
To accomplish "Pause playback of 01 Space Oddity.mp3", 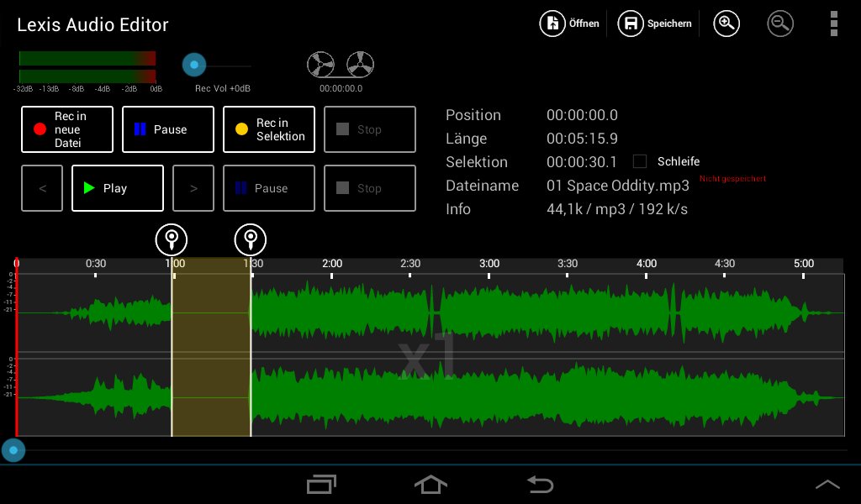I will point(268,188).
